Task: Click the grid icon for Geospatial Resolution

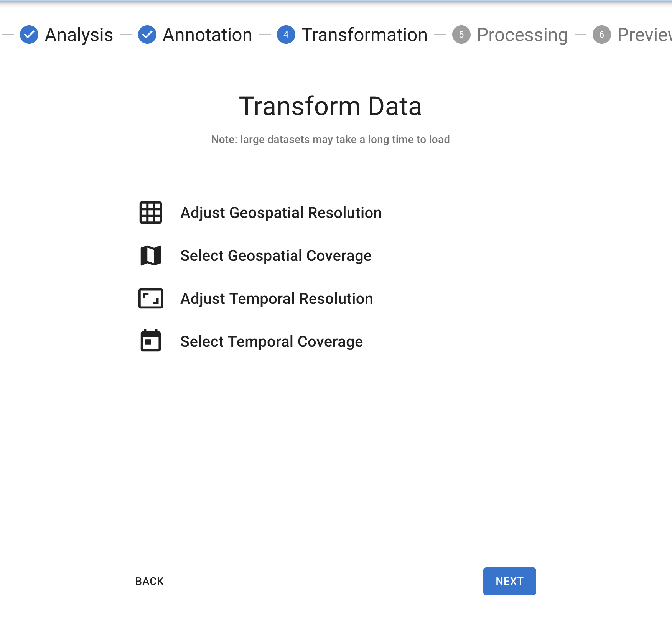Action: tap(151, 213)
